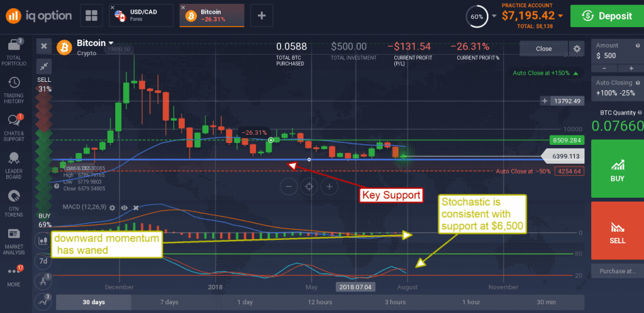
Task: Click the stop level tag 4254.64
Action: click(569, 171)
